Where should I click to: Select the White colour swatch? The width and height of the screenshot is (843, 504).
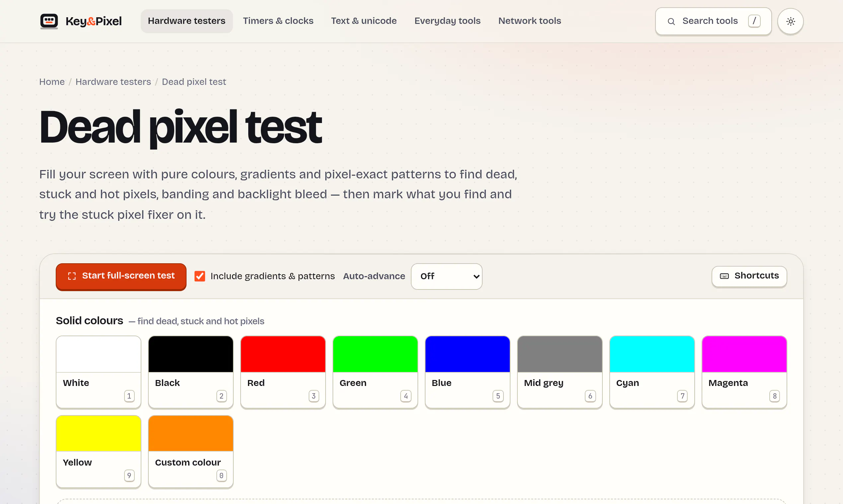pyautogui.click(x=99, y=372)
